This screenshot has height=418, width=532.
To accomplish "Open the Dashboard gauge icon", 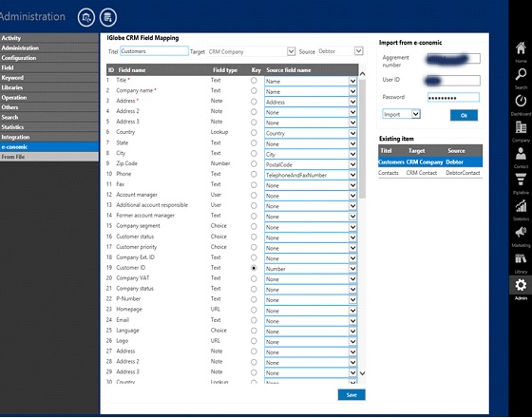I will click(x=521, y=101).
